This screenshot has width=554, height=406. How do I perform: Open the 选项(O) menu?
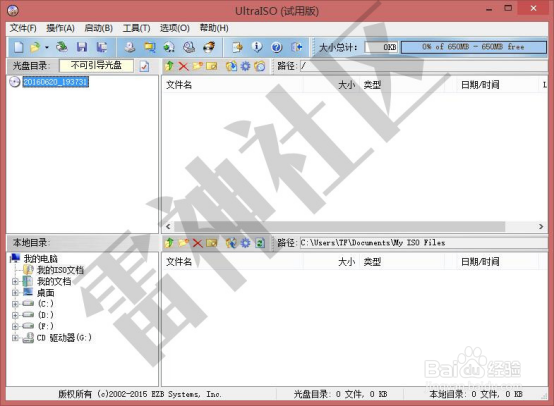pyautogui.click(x=175, y=28)
